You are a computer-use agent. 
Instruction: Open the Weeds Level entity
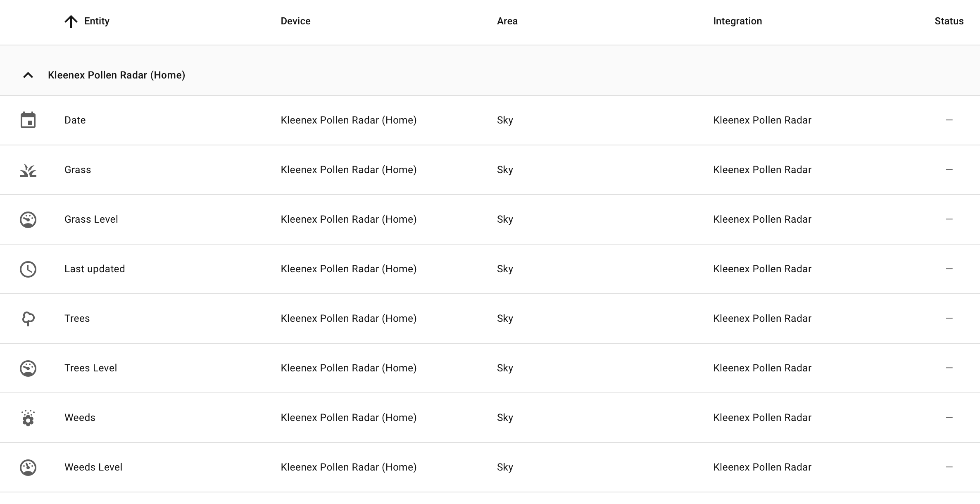pos(93,467)
